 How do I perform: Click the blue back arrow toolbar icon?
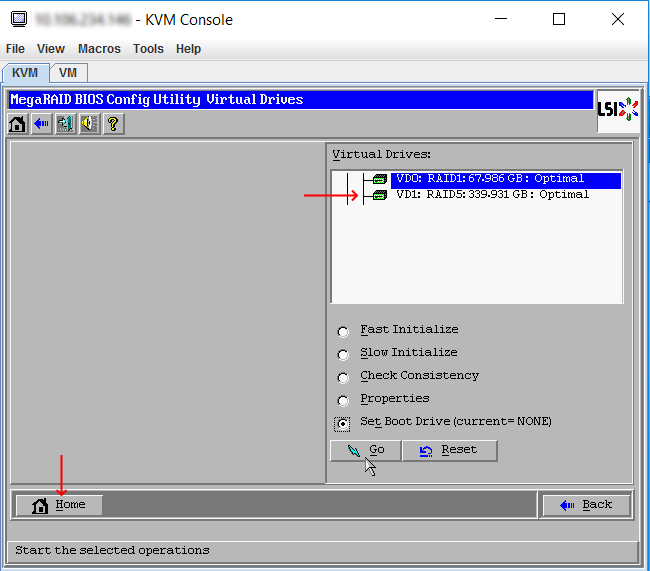(x=41, y=124)
